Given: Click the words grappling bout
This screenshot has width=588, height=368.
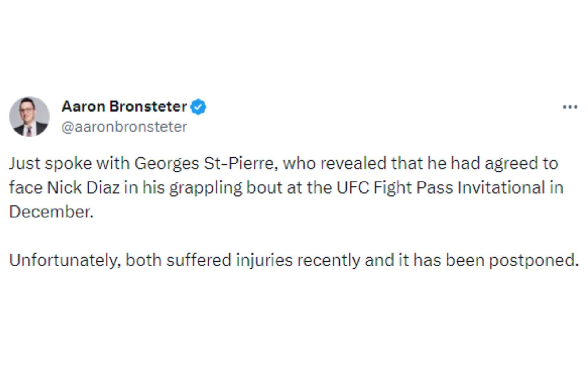Looking at the screenshot, I should [226, 187].
